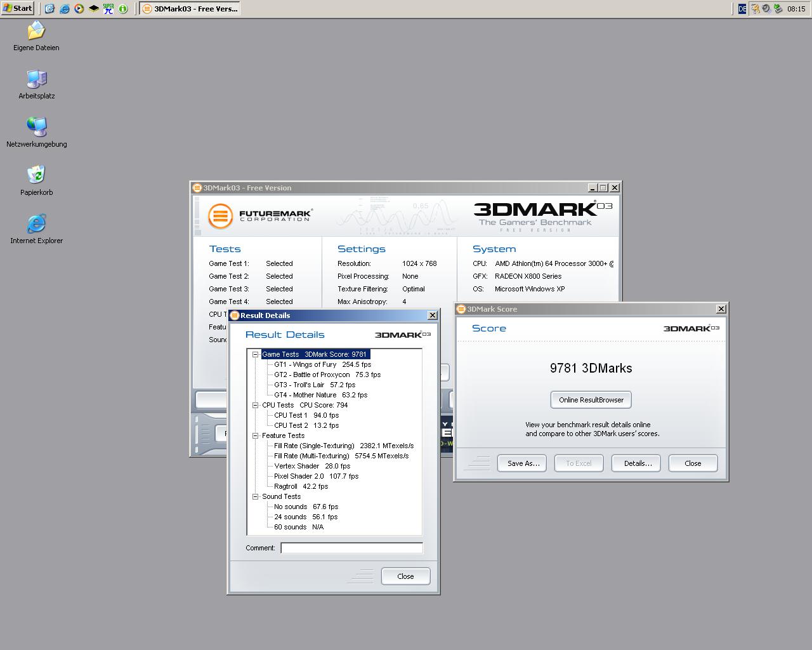Collapse the CPU Tests tree node
The height and width of the screenshot is (650, 812).
pos(255,405)
